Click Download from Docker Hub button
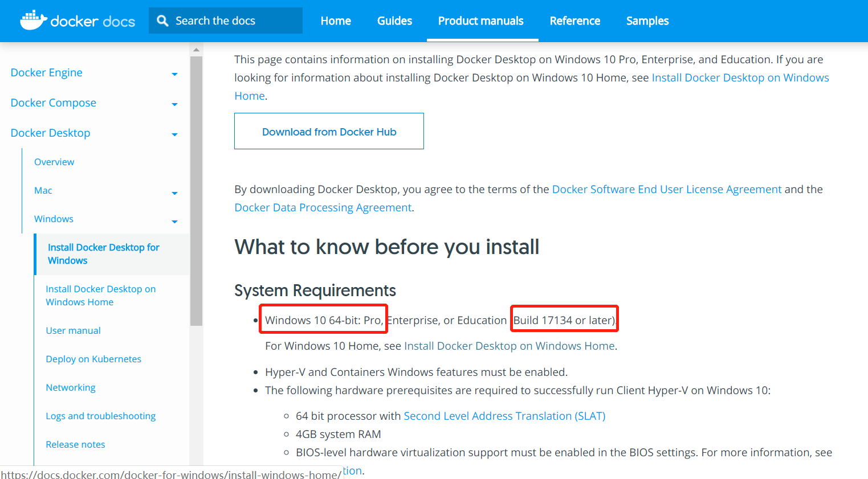868x479 pixels. pyautogui.click(x=329, y=131)
